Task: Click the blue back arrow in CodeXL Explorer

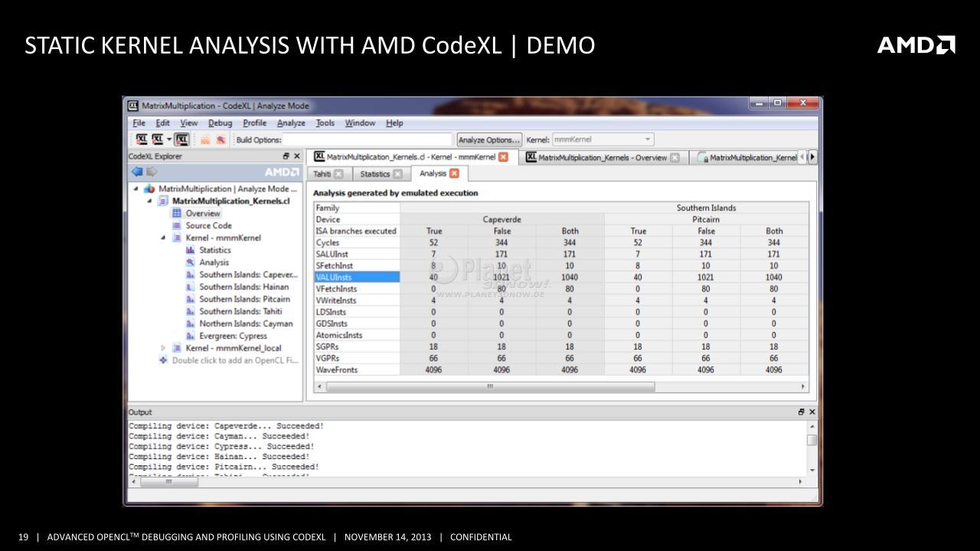Action: (x=137, y=172)
